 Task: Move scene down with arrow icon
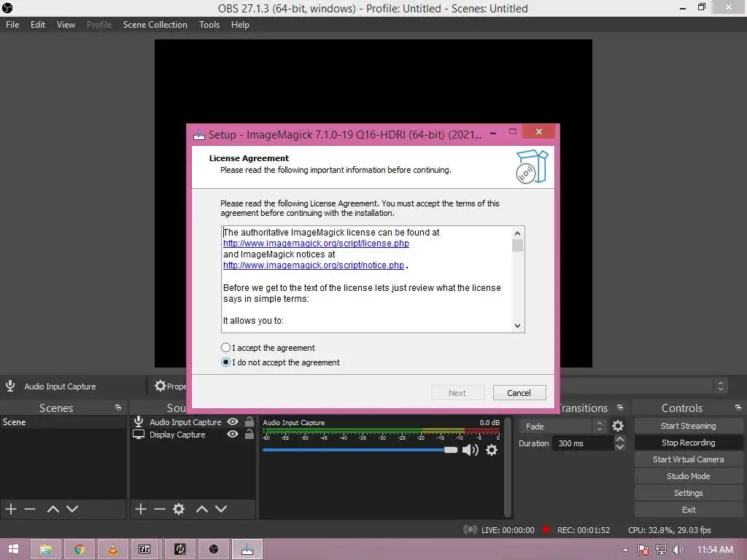point(72,509)
